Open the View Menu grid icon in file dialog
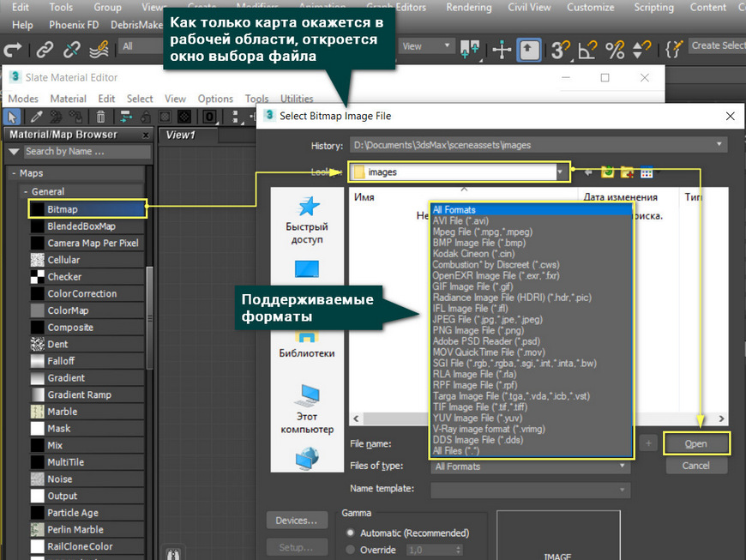 tap(647, 172)
